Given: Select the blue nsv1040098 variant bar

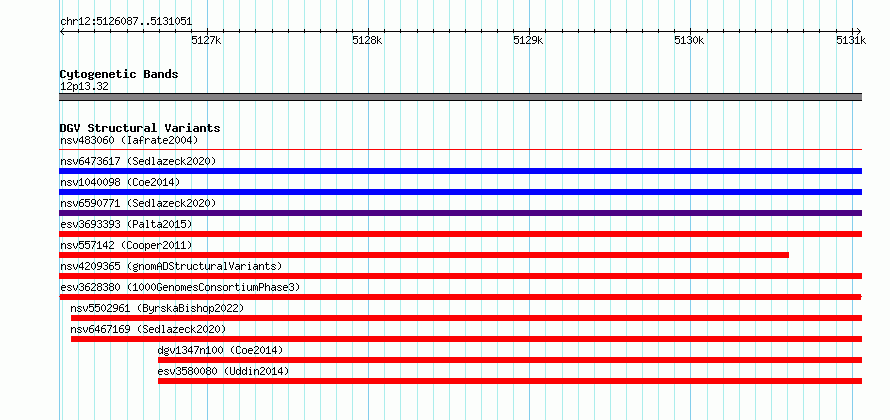Looking at the screenshot, I should pyautogui.click(x=461, y=192).
